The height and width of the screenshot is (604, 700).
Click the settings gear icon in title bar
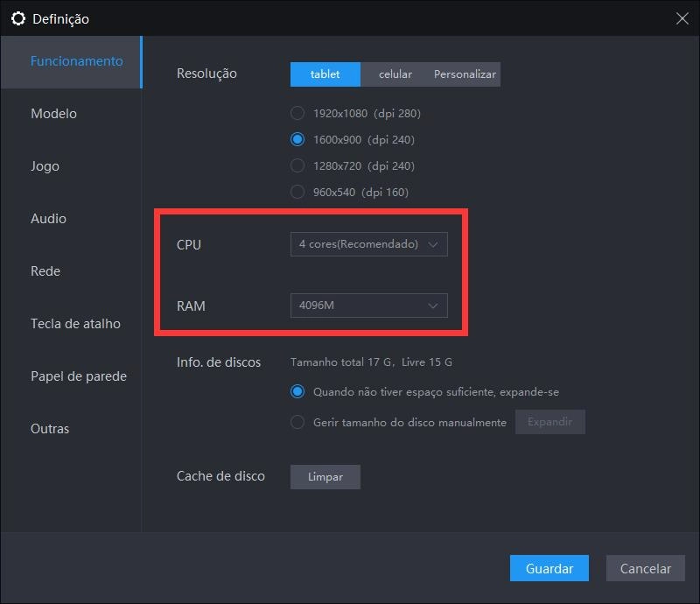(x=19, y=18)
